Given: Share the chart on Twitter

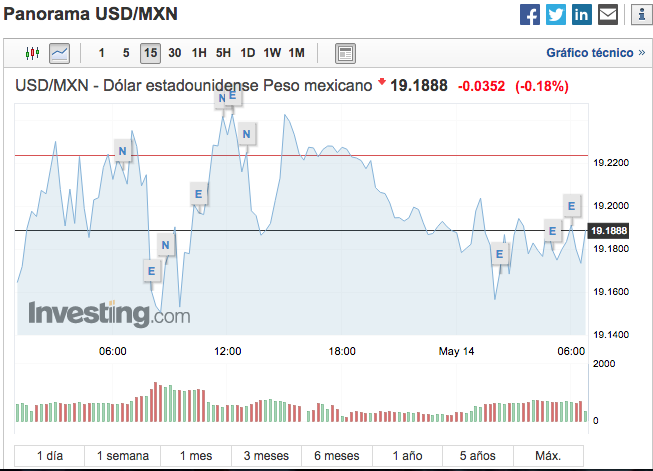Looking at the screenshot, I should pos(556,15).
